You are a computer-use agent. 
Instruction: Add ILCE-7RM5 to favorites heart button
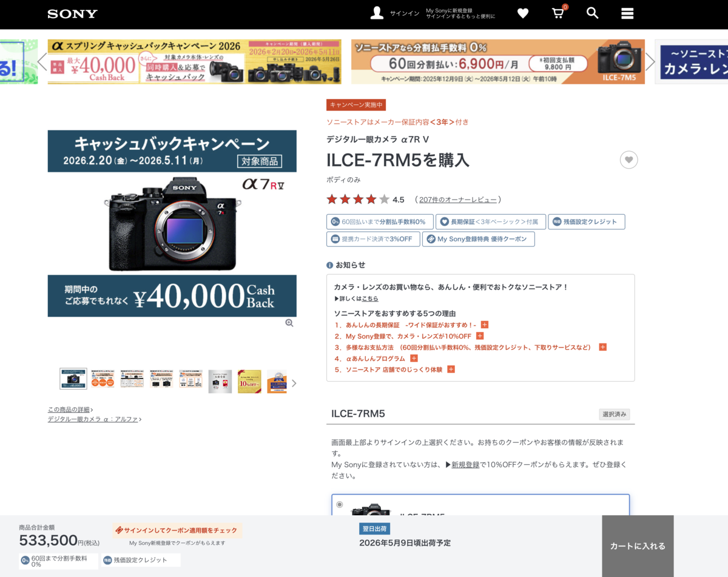[x=629, y=160]
